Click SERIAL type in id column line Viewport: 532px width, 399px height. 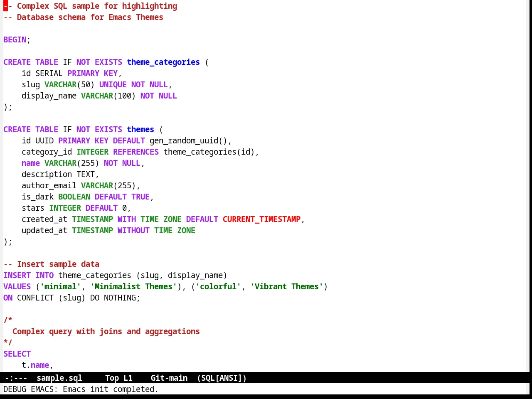point(49,73)
